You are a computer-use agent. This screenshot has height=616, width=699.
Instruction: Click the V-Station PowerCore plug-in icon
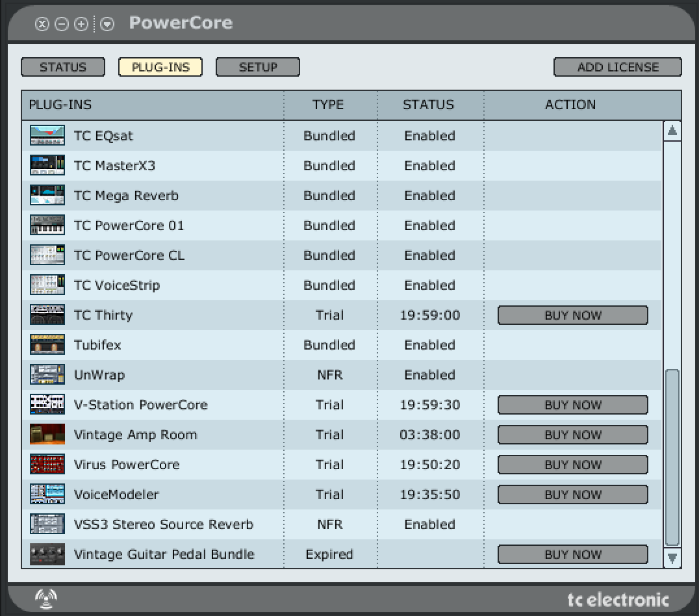click(47, 405)
